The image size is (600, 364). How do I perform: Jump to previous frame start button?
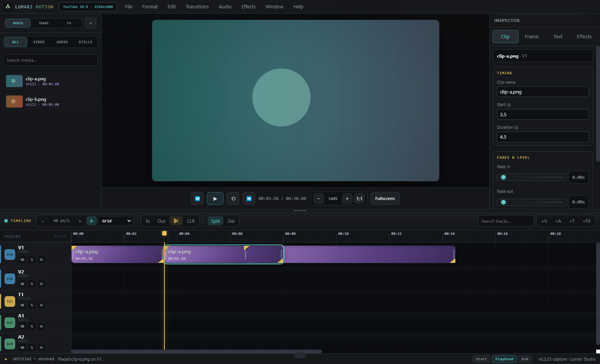tap(197, 198)
